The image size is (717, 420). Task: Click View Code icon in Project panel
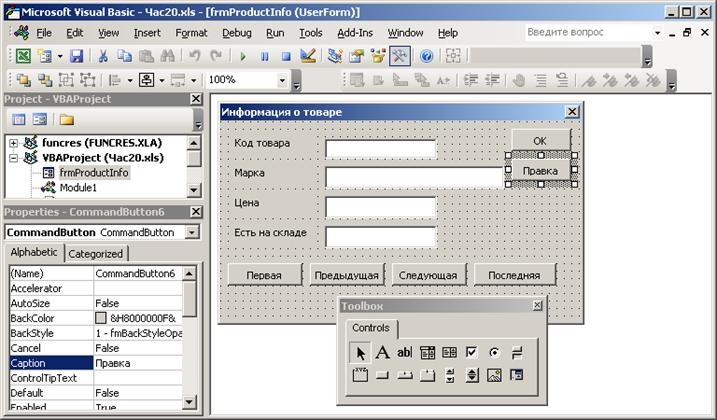[19, 120]
